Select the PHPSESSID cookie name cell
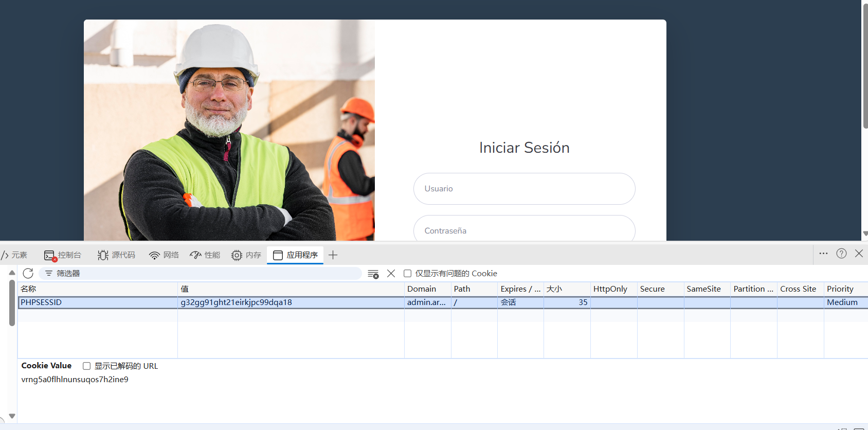The height and width of the screenshot is (430, 868). coord(98,302)
